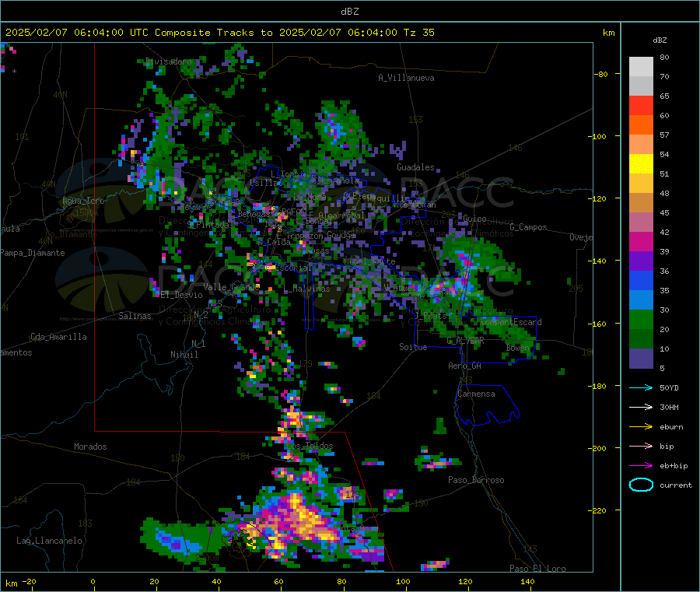Click the El_Desvio map label

coord(182,295)
